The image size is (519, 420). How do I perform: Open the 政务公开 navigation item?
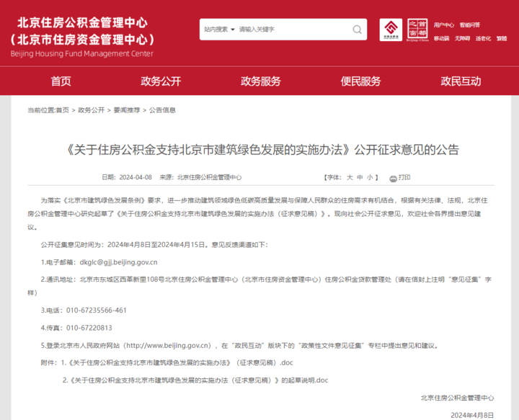click(161, 81)
